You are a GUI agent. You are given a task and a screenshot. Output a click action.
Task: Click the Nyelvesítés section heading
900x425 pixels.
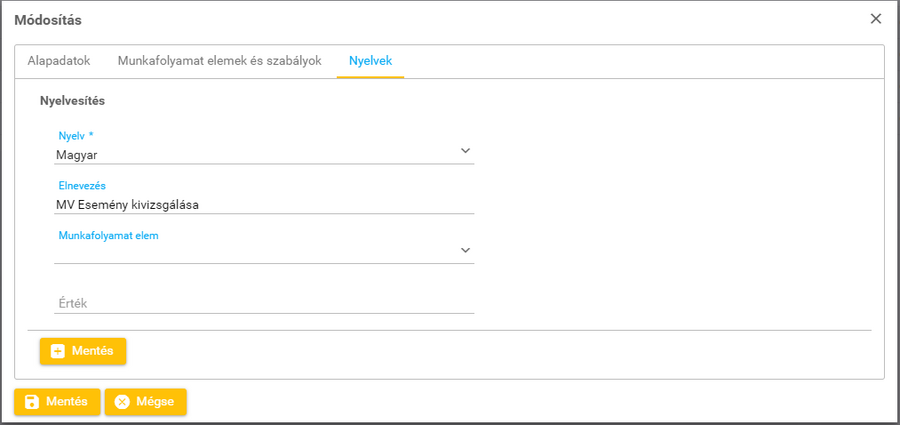click(x=72, y=101)
